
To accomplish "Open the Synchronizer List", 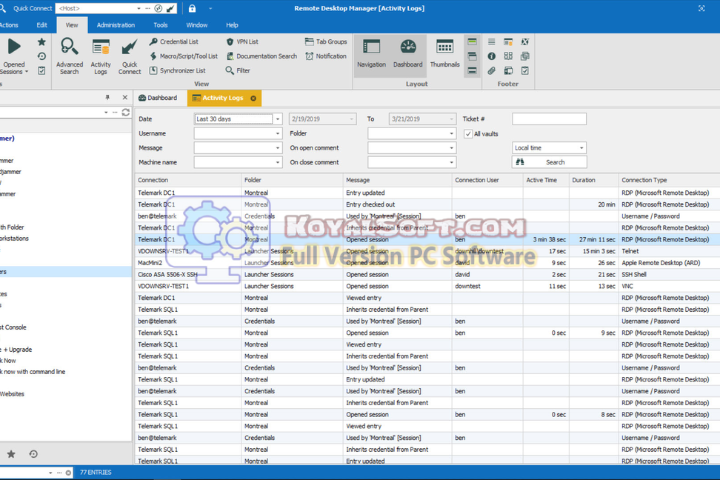I will coord(177,70).
